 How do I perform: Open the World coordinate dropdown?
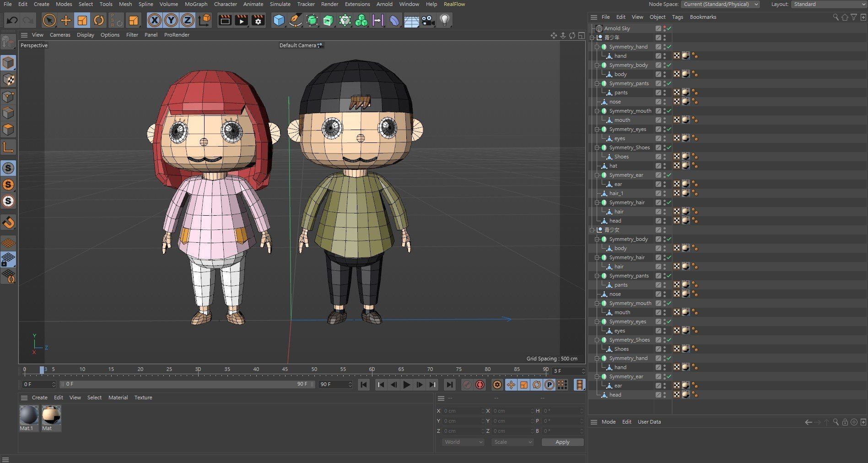point(463,442)
